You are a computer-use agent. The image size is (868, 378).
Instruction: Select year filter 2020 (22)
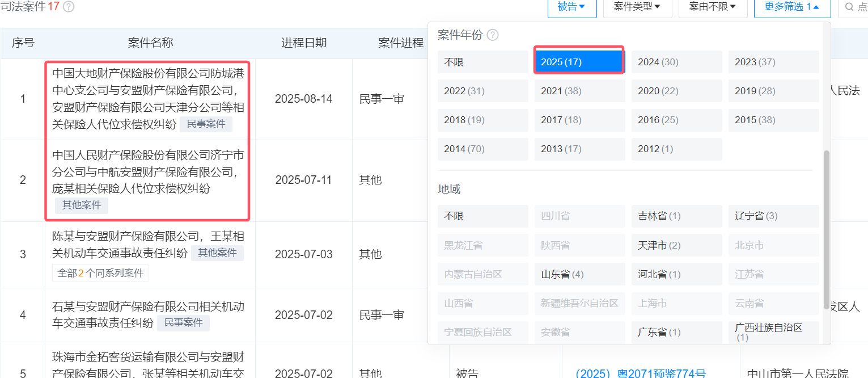(x=677, y=91)
